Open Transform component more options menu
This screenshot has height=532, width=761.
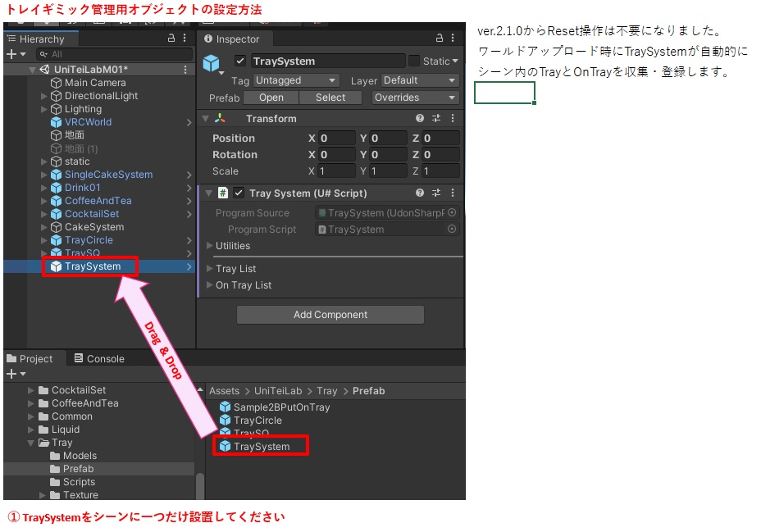point(453,118)
